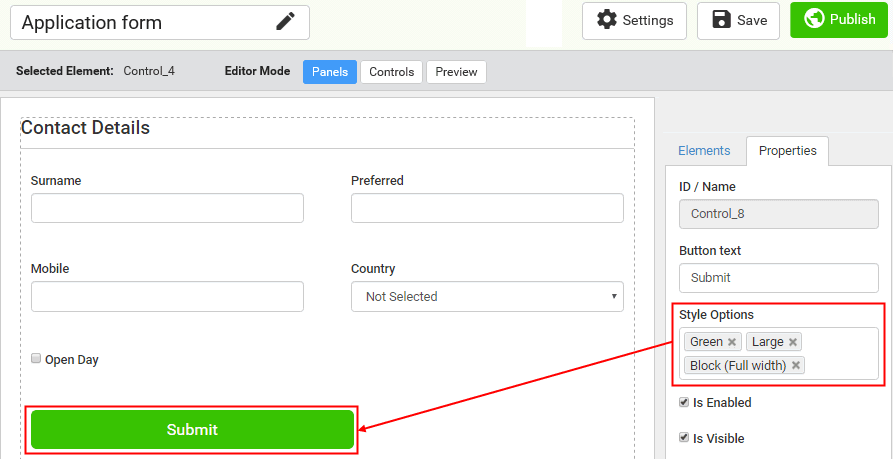Image resolution: width=893 pixels, height=459 pixels.
Task: Switch to Panels editor mode
Action: [x=330, y=72]
